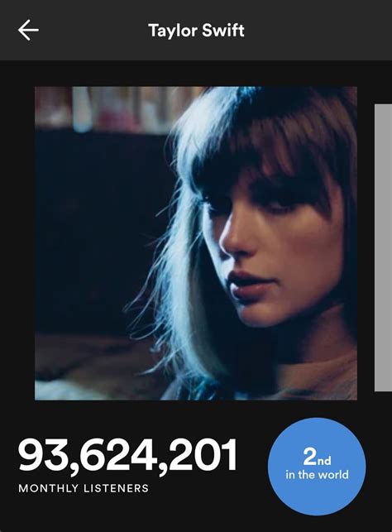
Task: Show the next gallery image at right edge
Action: (x=383, y=247)
